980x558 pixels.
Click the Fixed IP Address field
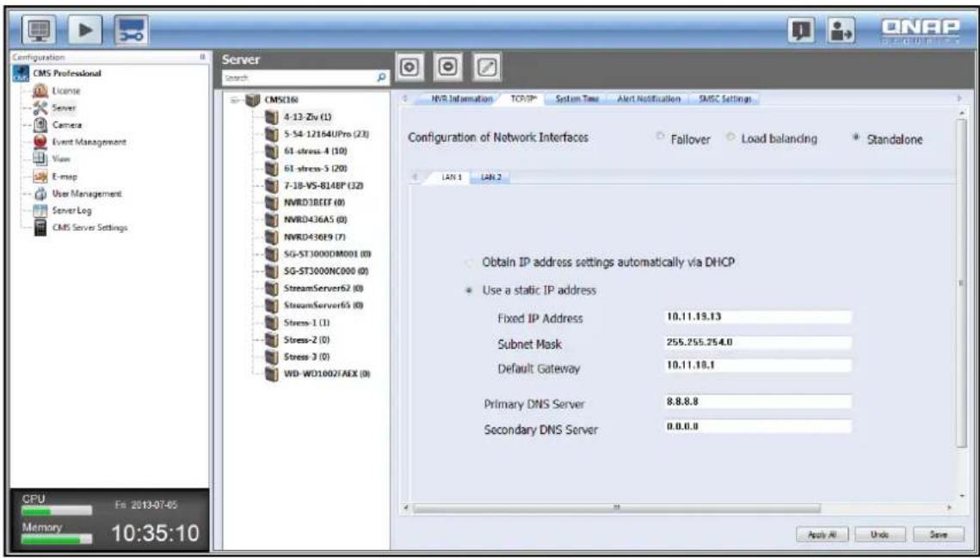pyautogui.click(x=757, y=317)
